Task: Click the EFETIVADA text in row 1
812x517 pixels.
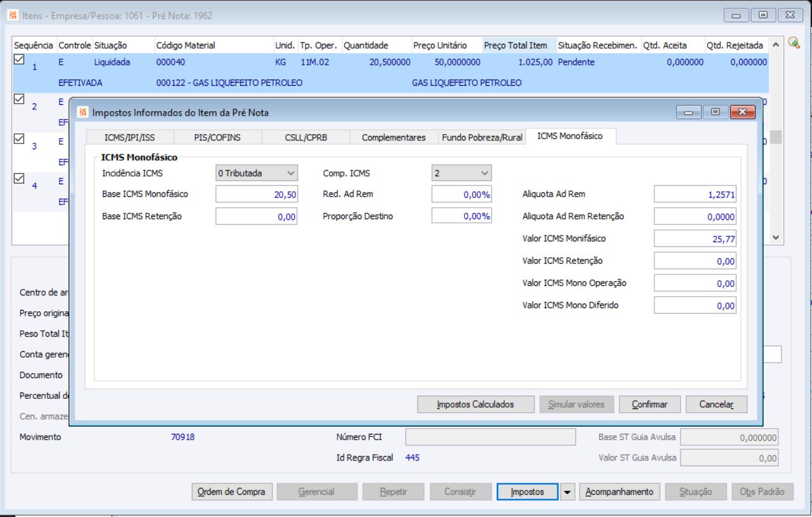Action: coord(80,83)
